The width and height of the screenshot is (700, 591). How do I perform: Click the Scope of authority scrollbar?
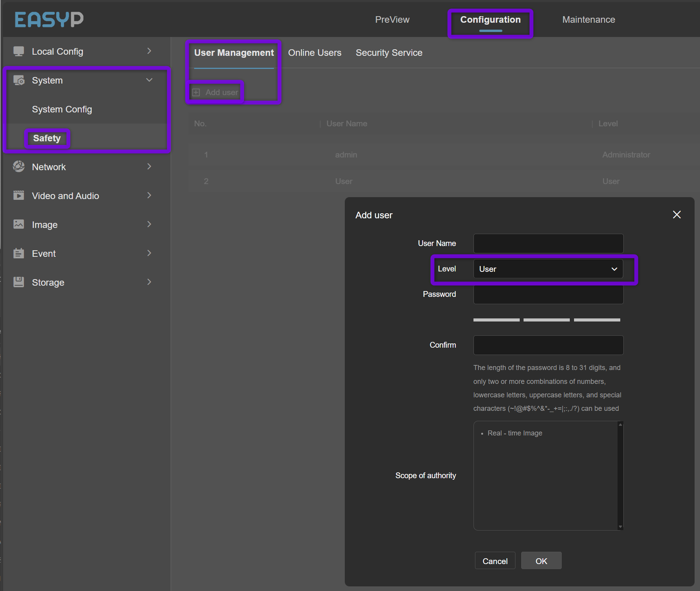[x=620, y=475]
